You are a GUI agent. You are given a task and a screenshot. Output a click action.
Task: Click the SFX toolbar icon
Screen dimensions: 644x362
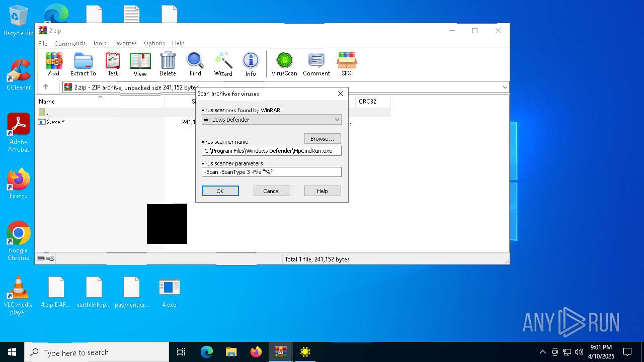(347, 64)
